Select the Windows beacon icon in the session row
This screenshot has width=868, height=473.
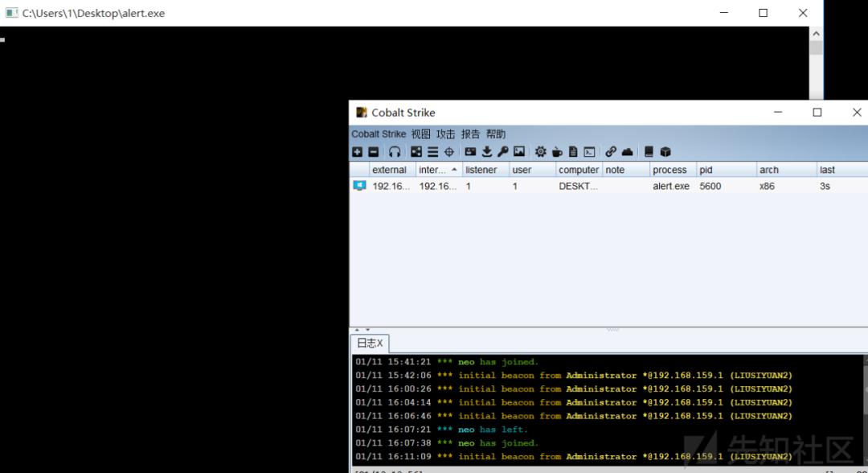pyautogui.click(x=359, y=186)
